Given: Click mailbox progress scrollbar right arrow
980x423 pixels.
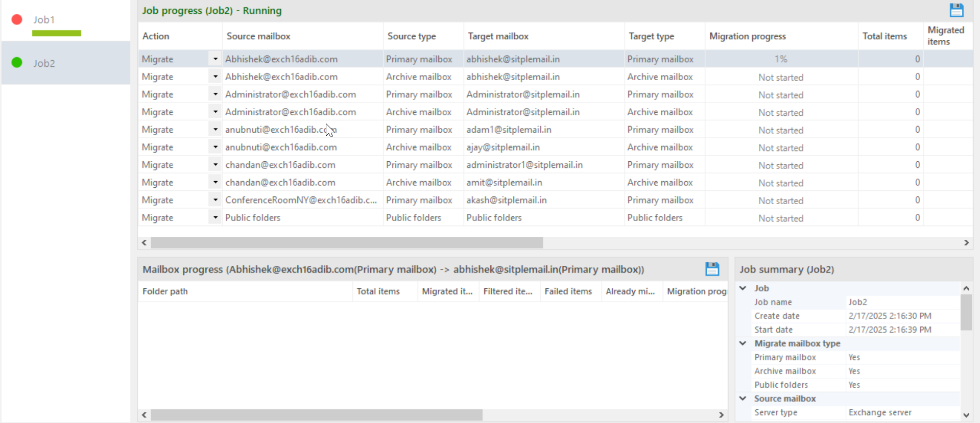Looking at the screenshot, I should (x=721, y=415).
